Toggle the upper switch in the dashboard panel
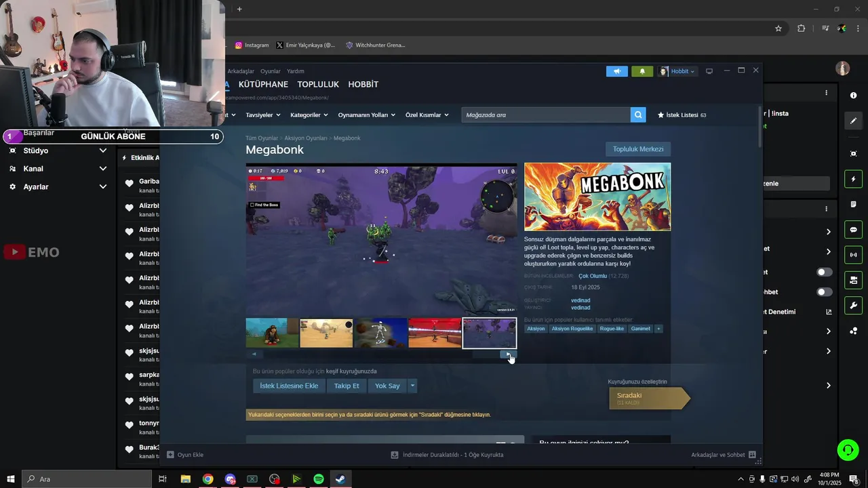Viewport: 868px width, 488px height. tap(824, 272)
